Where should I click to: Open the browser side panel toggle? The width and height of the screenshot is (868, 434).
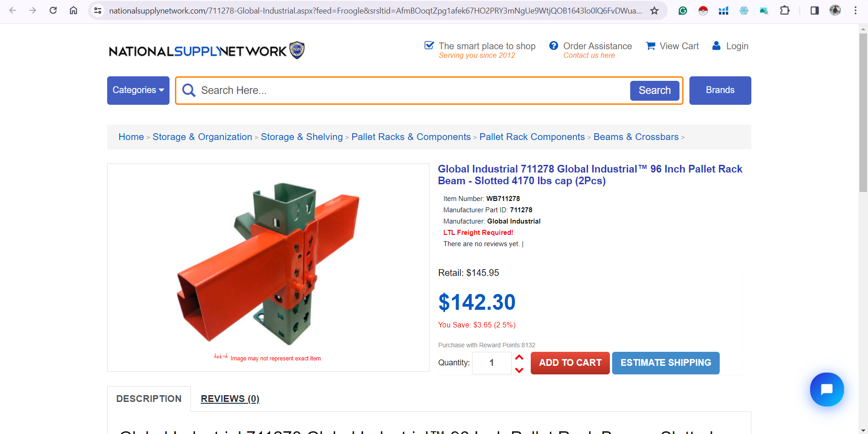pyautogui.click(x=815, y=10)
